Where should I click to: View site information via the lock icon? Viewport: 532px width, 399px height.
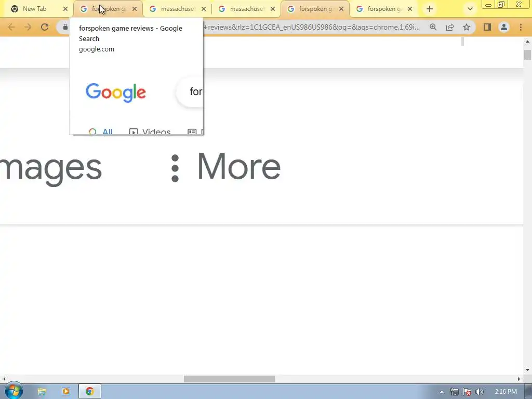click(65, 27)
